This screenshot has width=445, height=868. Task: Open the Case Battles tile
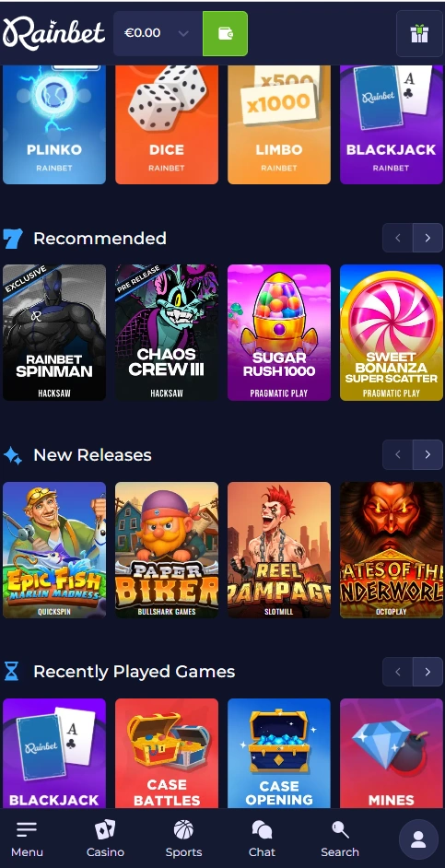(x=167, y=753)
